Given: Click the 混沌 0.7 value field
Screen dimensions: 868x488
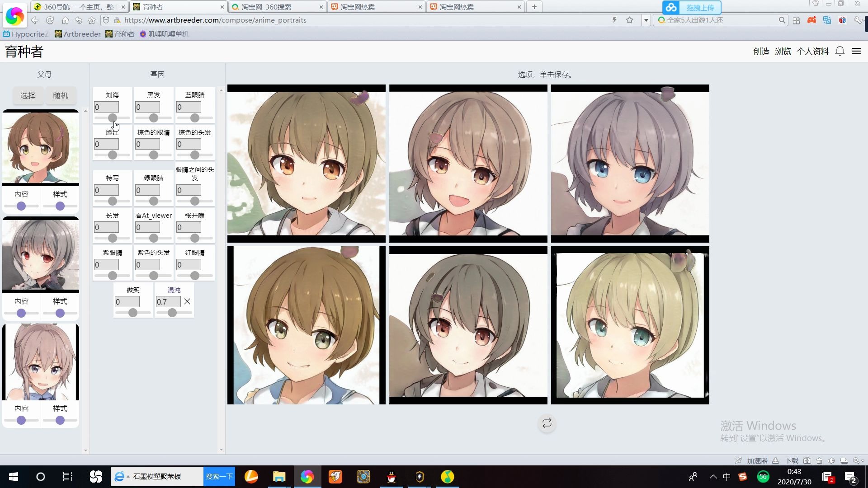Looking at the screenshot, I should point(168,301).
